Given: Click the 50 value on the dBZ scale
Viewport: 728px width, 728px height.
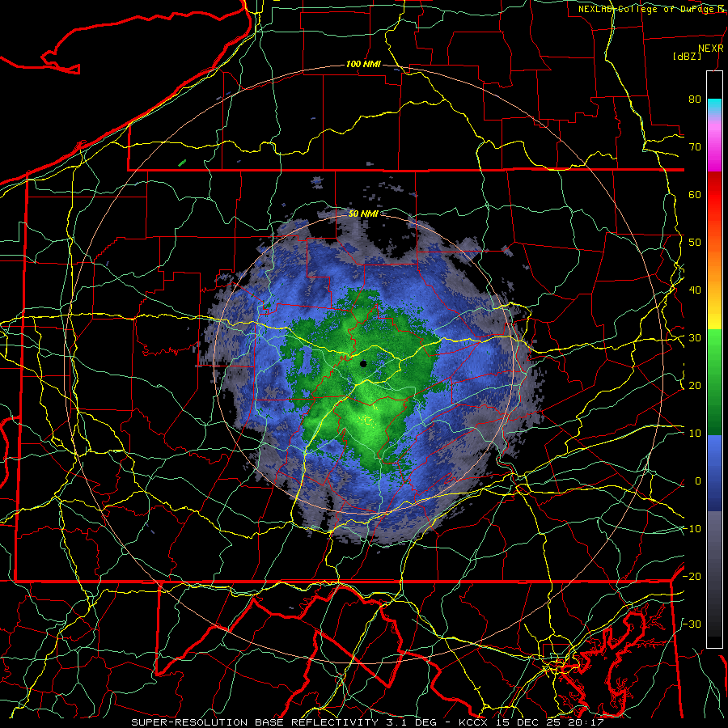Looking at the screenshot, I should click(695, 243).
